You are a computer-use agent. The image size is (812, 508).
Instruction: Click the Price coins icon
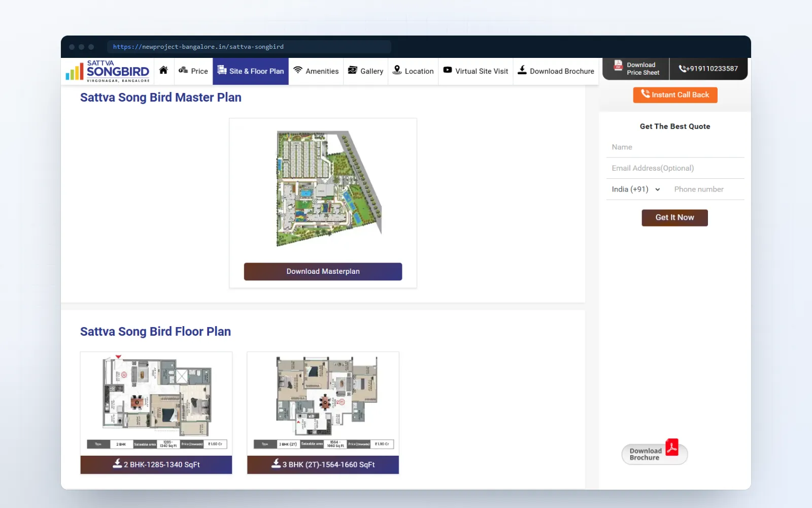click(183, 70)
